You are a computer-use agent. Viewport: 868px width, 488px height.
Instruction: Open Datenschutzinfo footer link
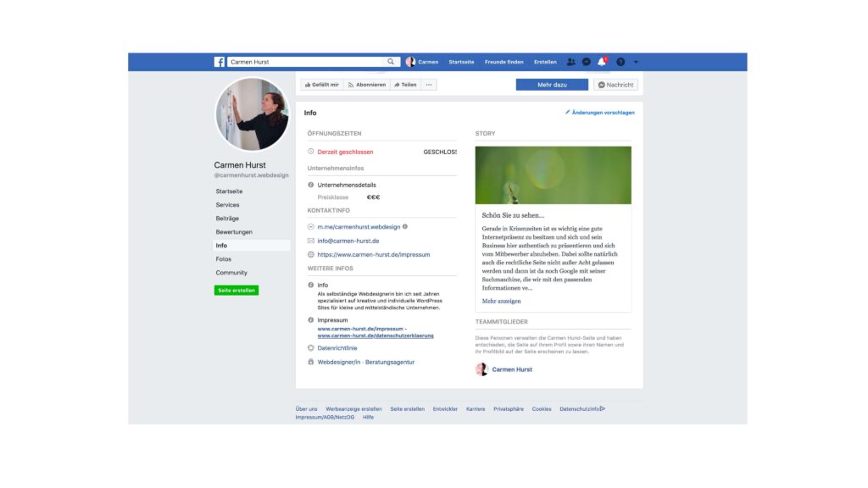(580, 409)
